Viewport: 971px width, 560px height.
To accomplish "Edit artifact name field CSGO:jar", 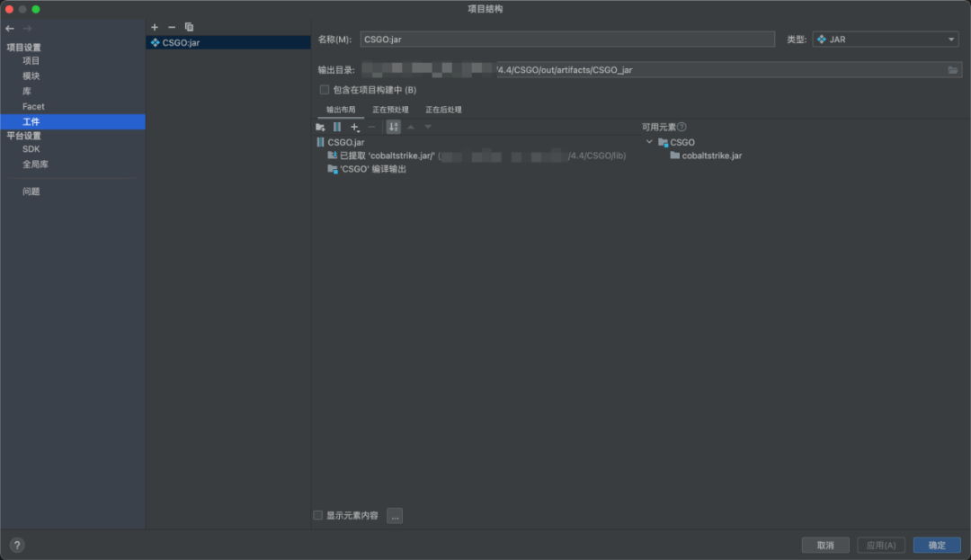I will click(567, 40).
